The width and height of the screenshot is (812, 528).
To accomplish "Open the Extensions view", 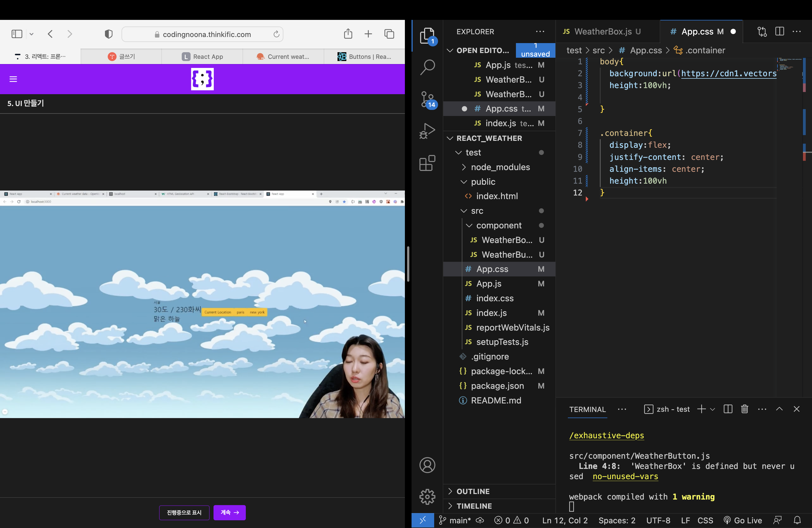I will click(x=427, y=163).
